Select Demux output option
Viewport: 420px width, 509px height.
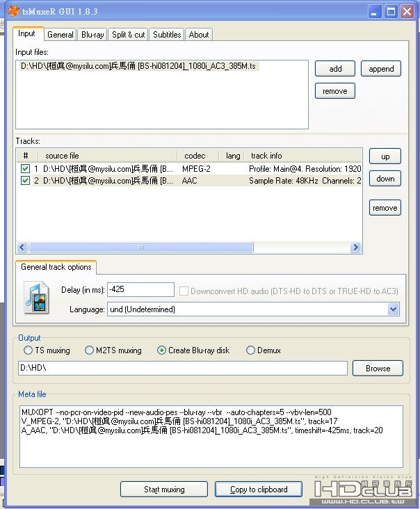tap(250, 350)
